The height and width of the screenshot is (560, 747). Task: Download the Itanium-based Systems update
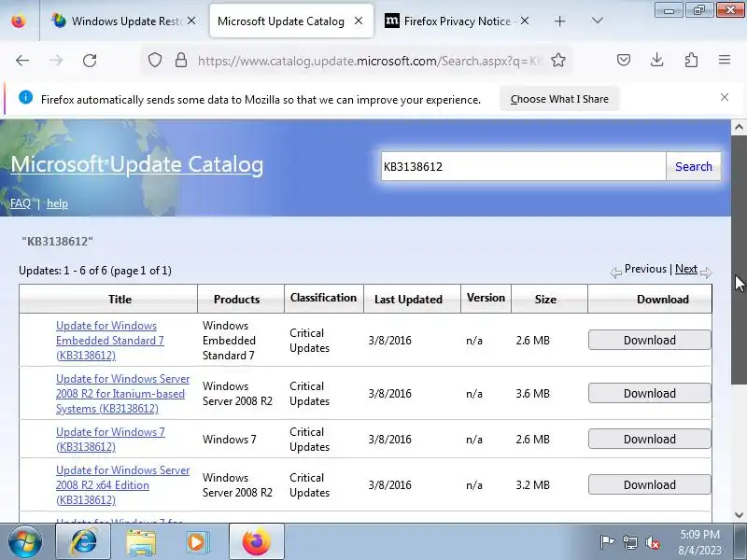(x=649, y=393)
